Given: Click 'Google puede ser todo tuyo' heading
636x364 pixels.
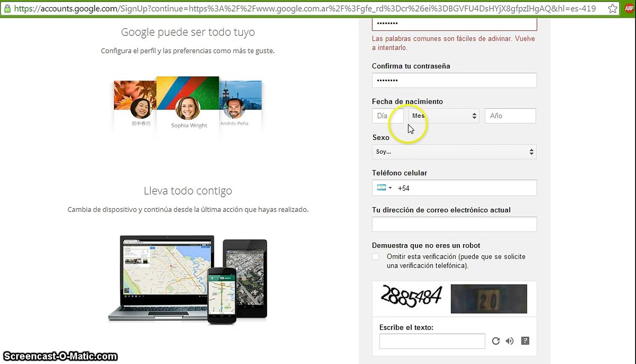Looking at the screenshot, I should click(188, 32).
